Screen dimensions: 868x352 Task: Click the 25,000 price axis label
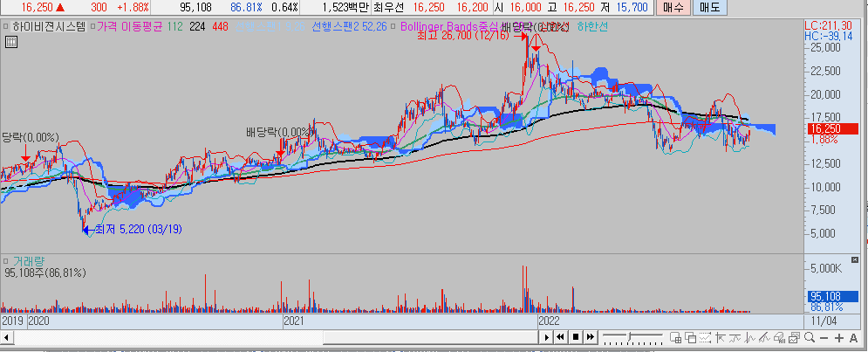click(826, 48)
